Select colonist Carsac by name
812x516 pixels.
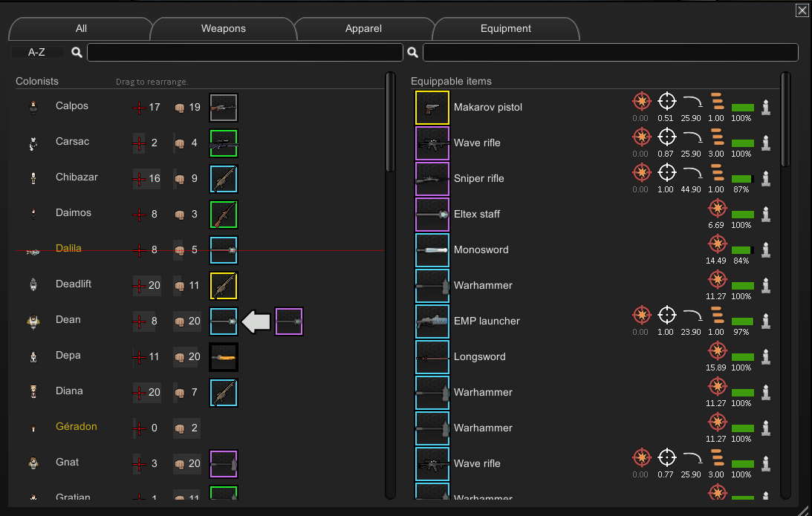pyautogui.click(x=73, y=142)
